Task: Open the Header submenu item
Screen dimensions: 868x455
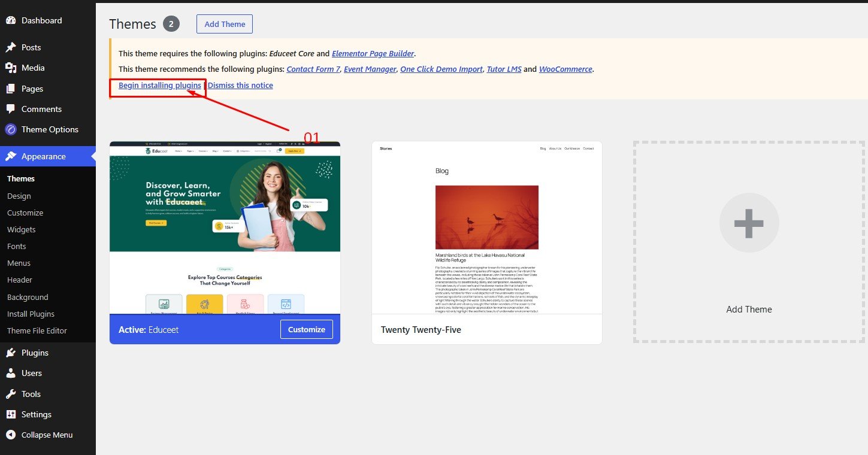Action: click(20, 280)
